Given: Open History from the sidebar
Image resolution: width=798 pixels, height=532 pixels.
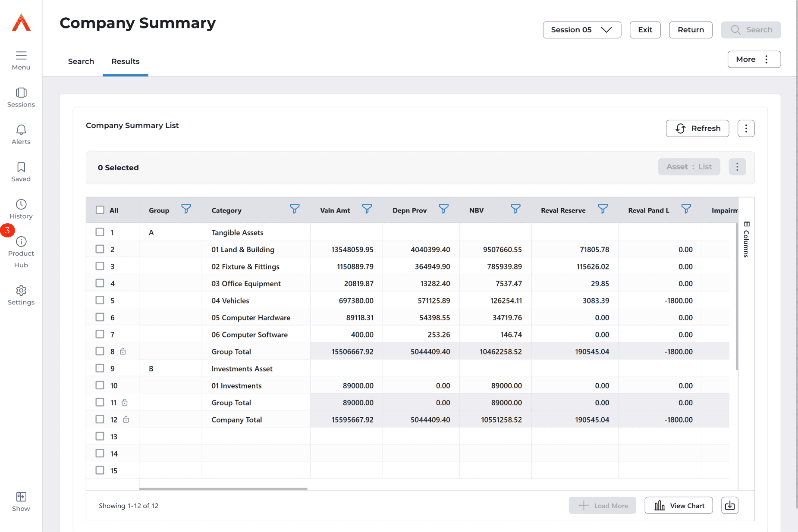Looking at the screenshot, I should click(21, 209).
